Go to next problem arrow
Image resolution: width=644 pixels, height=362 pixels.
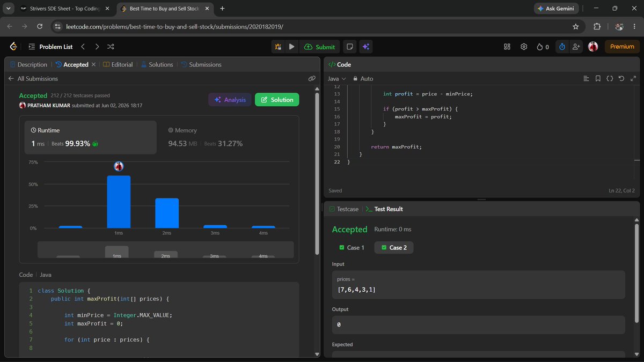(x=97, y=47)
